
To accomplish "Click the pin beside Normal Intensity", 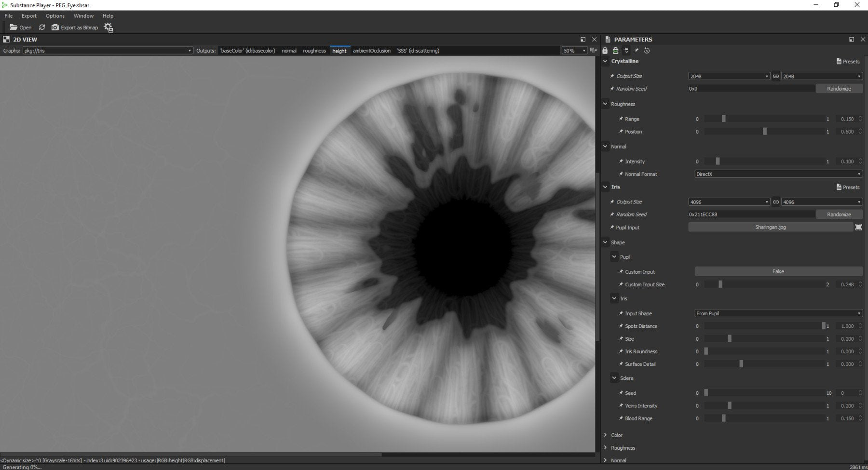I will pos(621,161).
